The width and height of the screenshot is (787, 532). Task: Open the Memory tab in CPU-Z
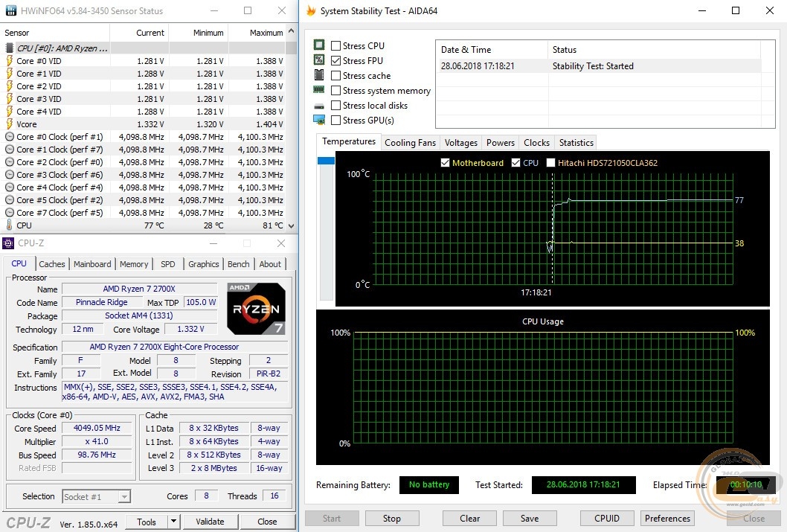point(134,264)
